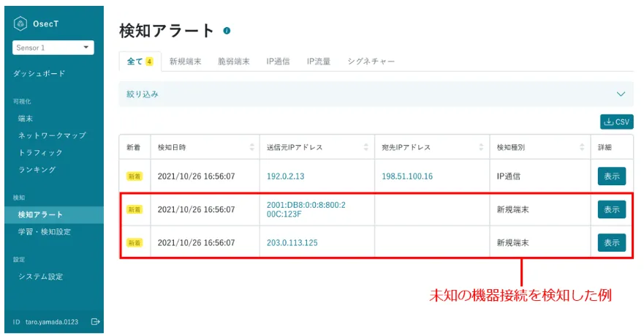Viewport: 644px width, 336px height.
Task: Open the IP流量 tab
Action: tap(319, 61)
